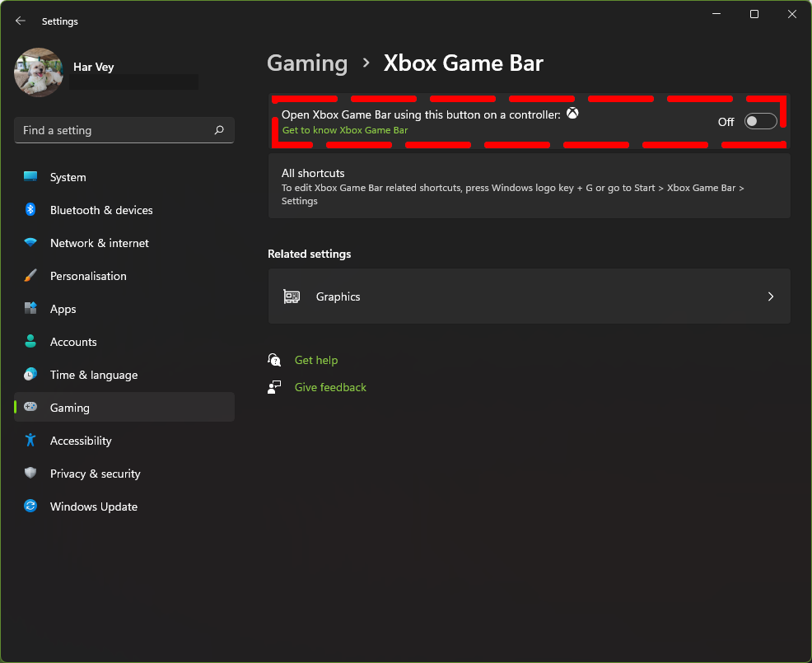Click the Har Vey username
812x663 pixels.
click(x=94, y=67)
